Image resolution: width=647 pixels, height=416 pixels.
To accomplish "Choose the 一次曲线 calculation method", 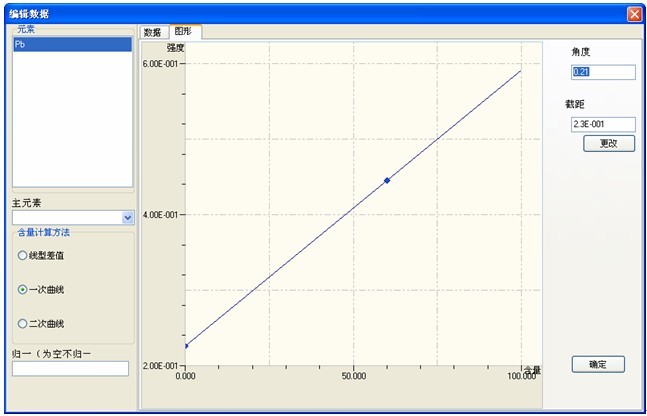I will coord(23,289).
